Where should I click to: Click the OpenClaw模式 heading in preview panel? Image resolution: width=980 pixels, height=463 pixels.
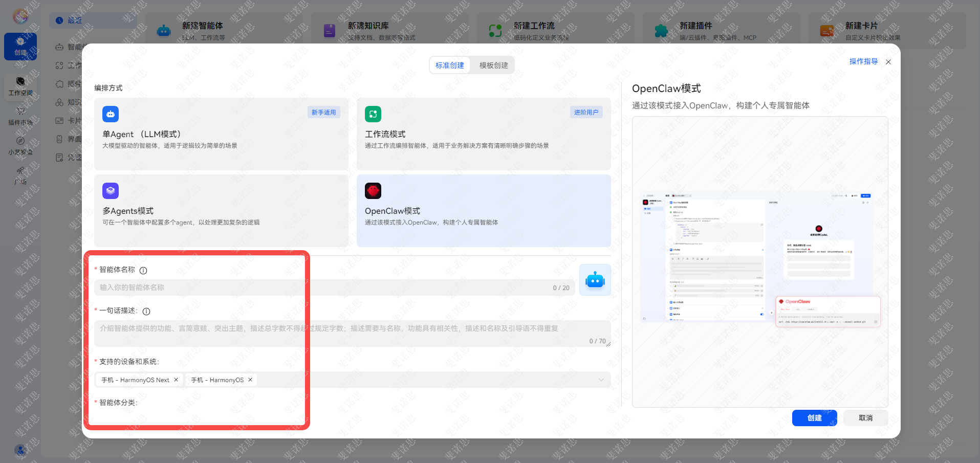(666, 89)
